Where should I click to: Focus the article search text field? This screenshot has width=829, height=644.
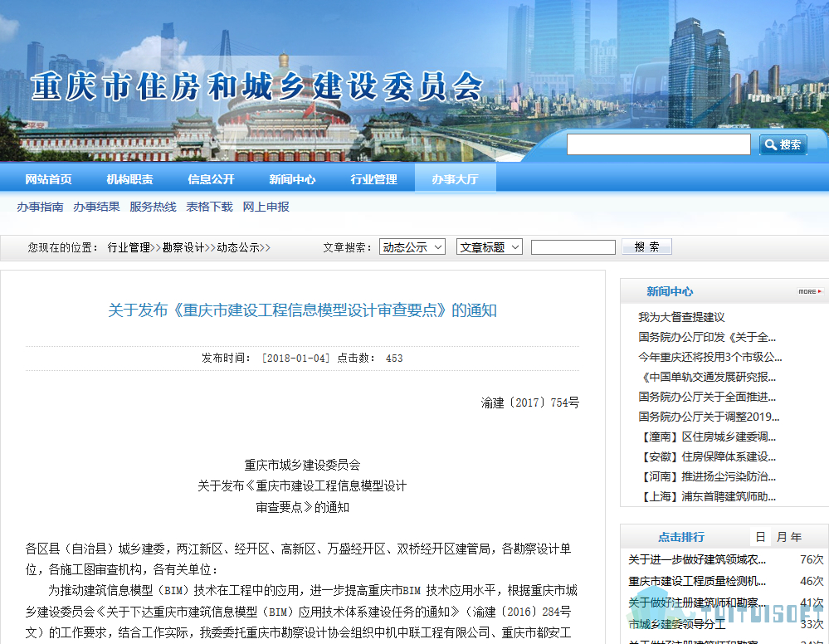pos(573,247)
